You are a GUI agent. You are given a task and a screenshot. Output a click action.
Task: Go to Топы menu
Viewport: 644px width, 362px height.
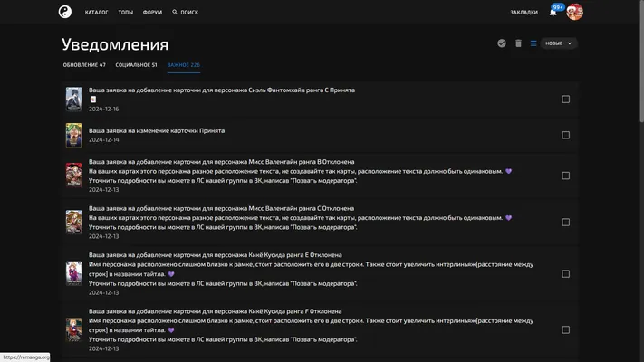[126, 13]
